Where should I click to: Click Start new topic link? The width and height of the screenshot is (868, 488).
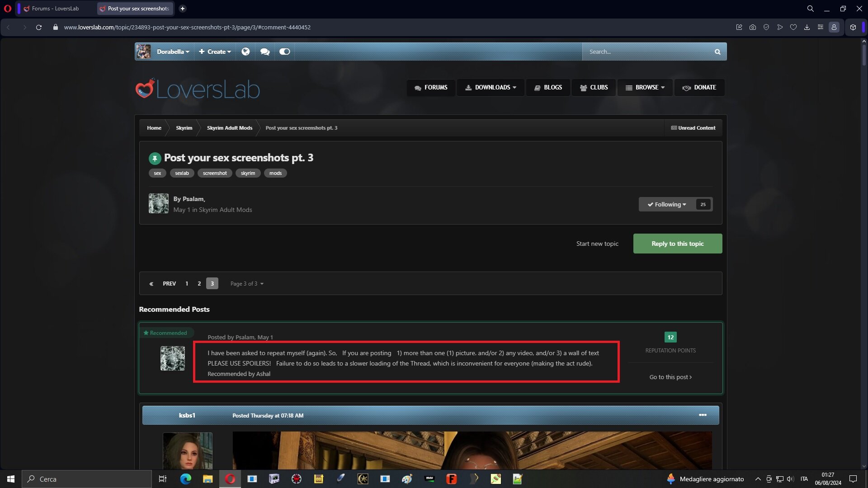(597, 244)
